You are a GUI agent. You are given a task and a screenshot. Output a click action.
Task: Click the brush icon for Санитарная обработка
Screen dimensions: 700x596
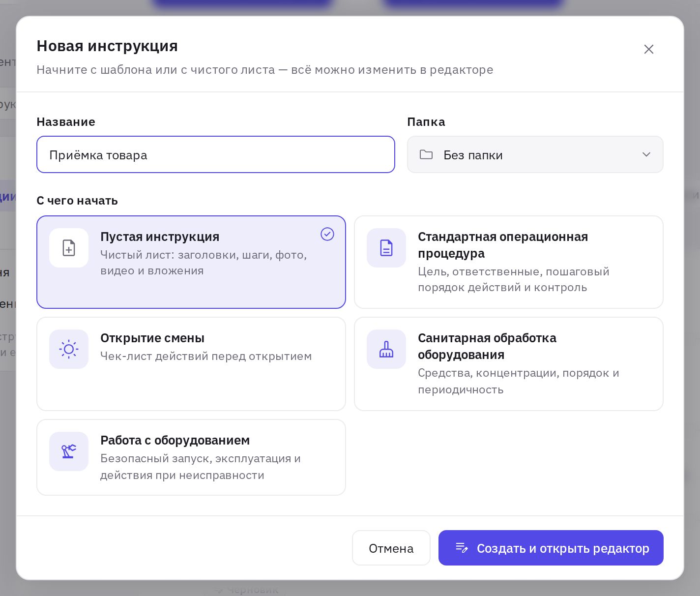tap(386, 349)
